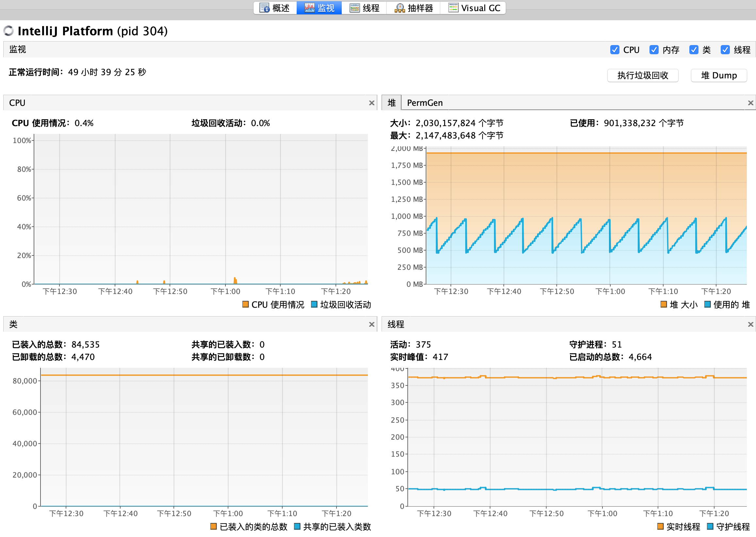Viewport: 756px width, 537px height.
Task: Click the 线程 panel title label
Action: point(396,324)
